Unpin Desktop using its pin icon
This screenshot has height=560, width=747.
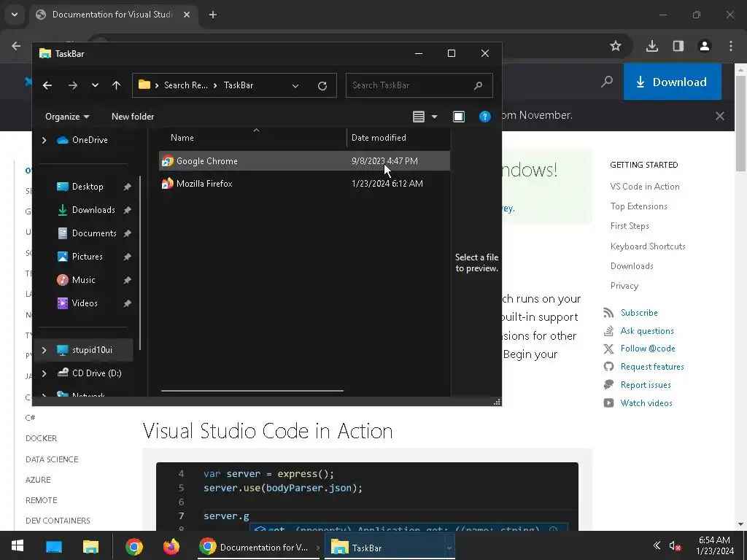pos(127,187)
